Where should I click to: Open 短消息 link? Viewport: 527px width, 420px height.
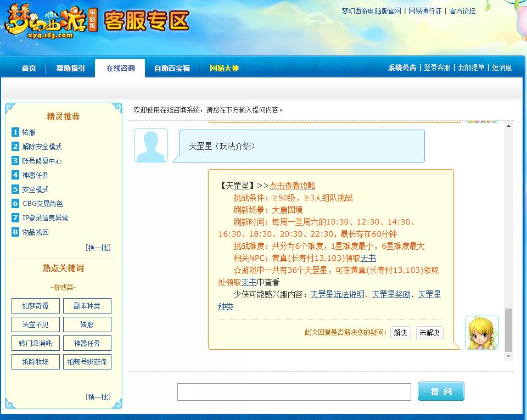pos(502,68)
